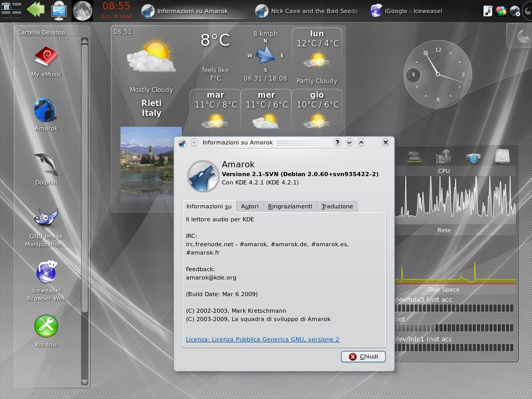
Task: Click the wind direction compass in weather widget
Action: 265,55
